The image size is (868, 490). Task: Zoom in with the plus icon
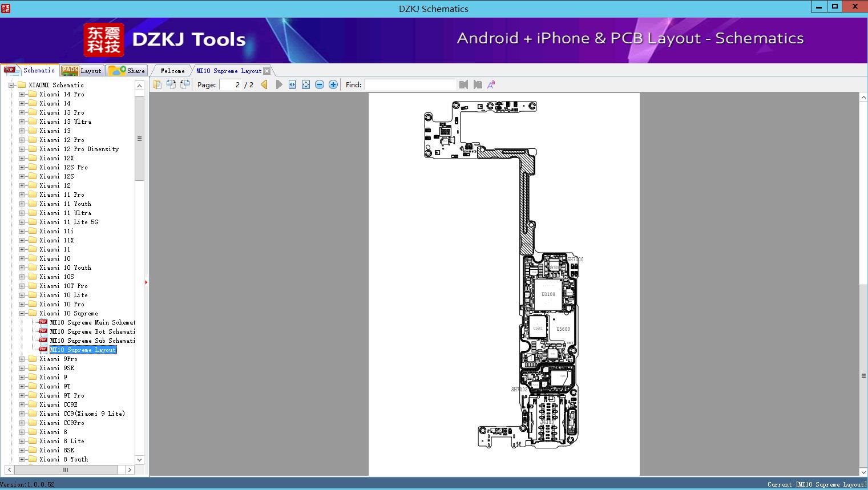click(333, 84)
